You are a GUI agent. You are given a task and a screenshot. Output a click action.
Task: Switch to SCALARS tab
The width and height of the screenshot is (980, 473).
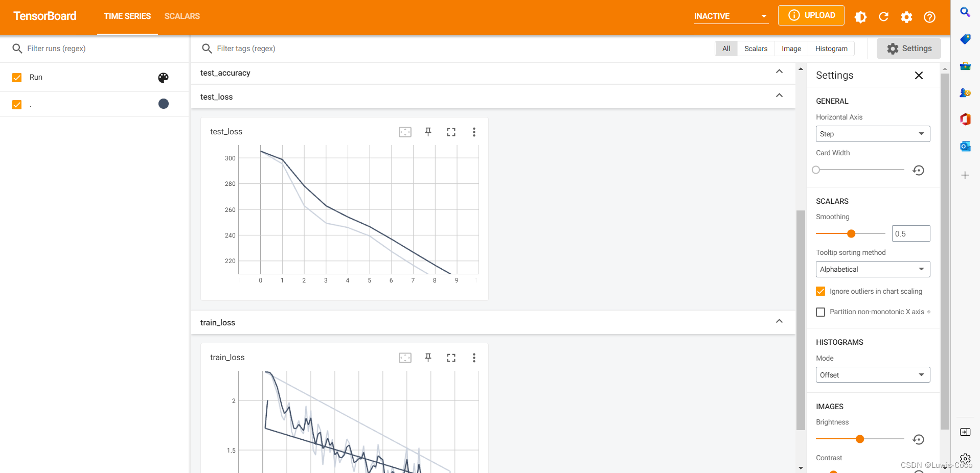(x=182, y=16)
